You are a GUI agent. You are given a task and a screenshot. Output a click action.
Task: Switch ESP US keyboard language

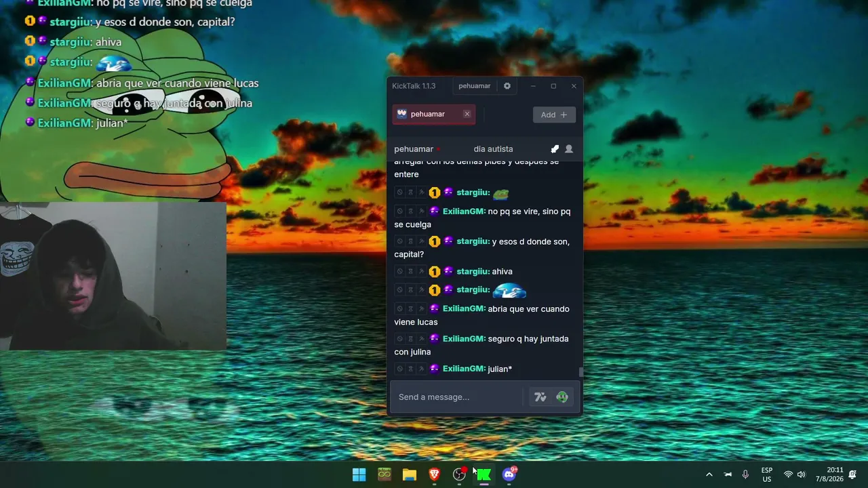(767, 474)
